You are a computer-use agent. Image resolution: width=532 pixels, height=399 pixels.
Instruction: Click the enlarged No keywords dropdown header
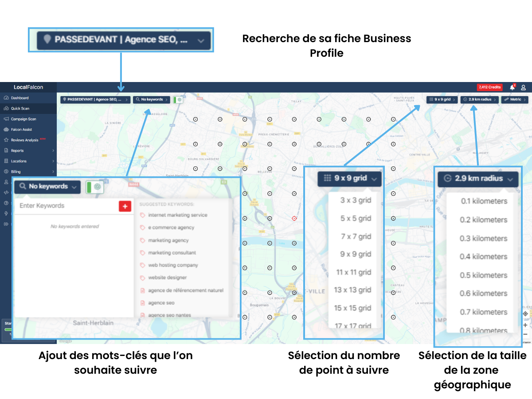point(47,187)
